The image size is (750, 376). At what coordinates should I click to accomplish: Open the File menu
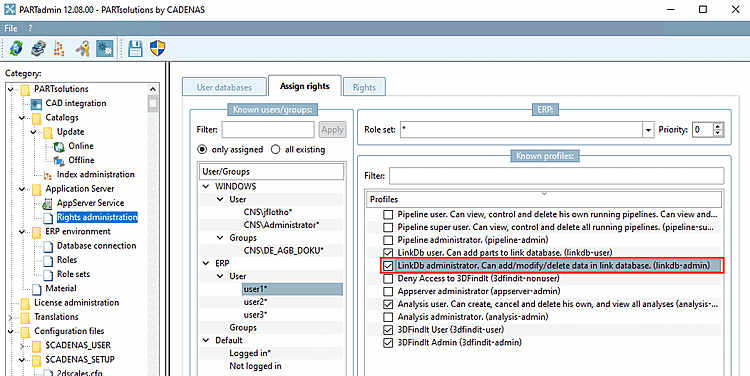click(11, 28)
